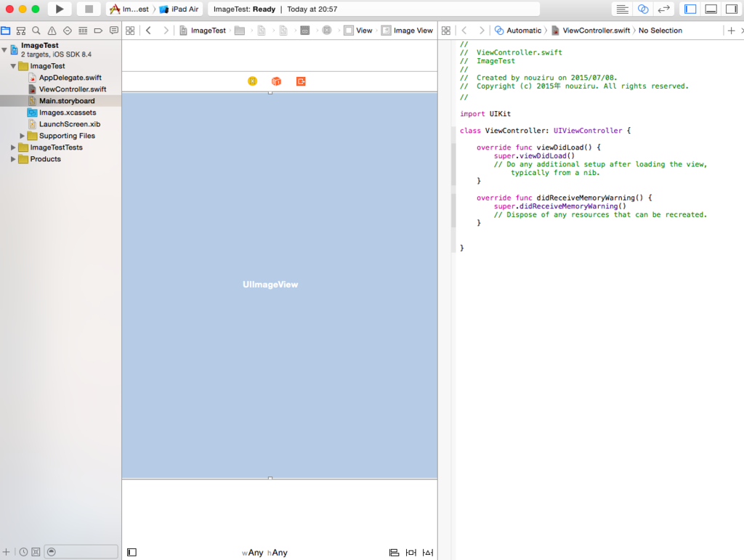
Task: Open the wAny hAny size class selector
Action: (x=264, y=553)
